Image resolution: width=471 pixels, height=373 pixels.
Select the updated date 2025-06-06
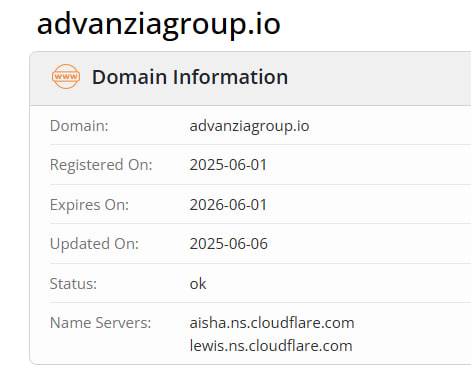[x=229, y=244]
